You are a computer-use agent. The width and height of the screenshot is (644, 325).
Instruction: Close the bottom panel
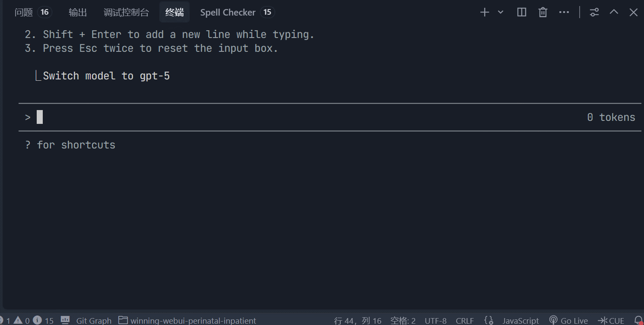(x=634, y=13)
